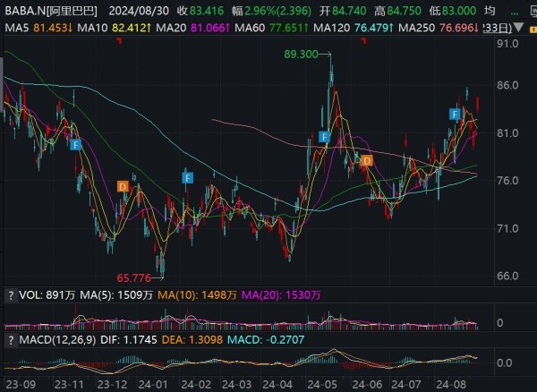
Task: Click the F marker on the November 2023 candles
Action: click(76, 144)
